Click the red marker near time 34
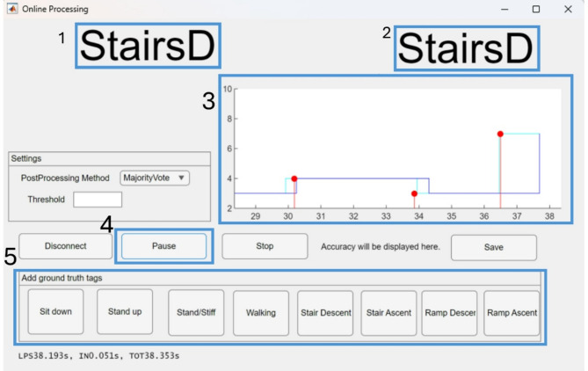The image size is (588, 371). 414,193
